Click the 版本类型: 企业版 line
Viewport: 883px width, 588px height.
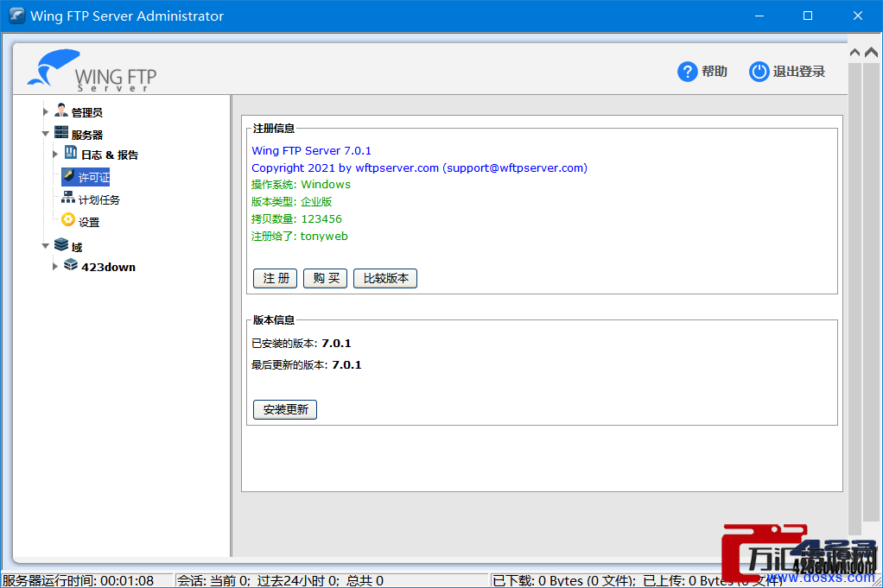pyautogui.click(x=292, y=201)
